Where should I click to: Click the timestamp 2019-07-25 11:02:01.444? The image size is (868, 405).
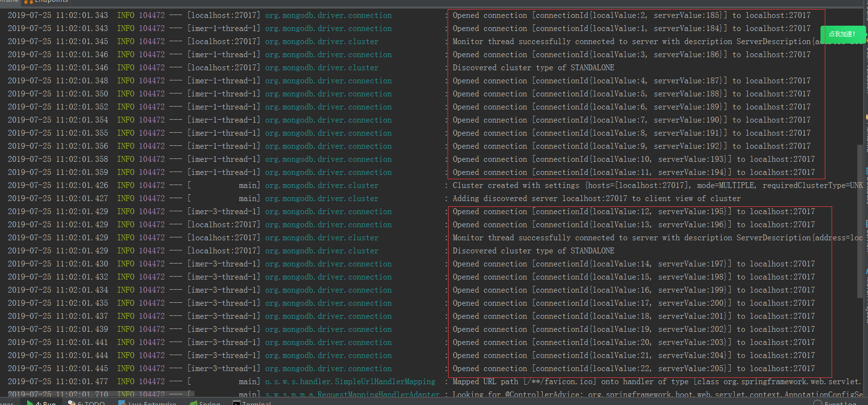pos(58,356)
